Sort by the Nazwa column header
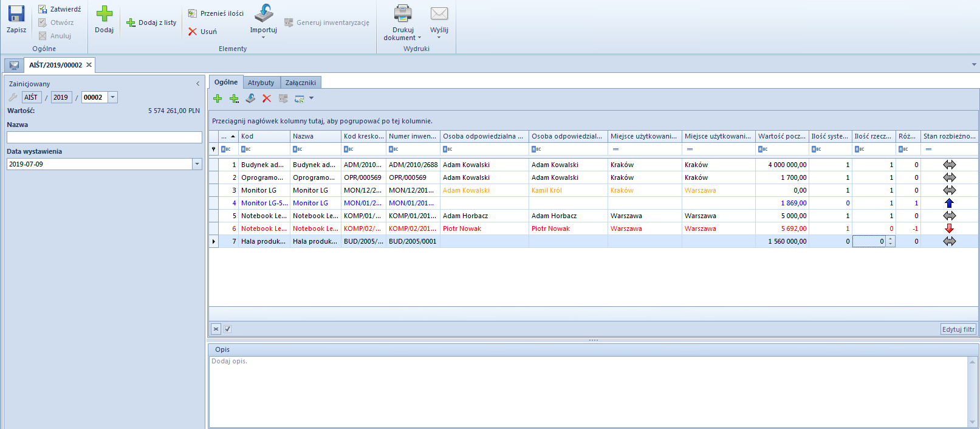The height and width of the screenshot is (429, 980). [315, 136]
